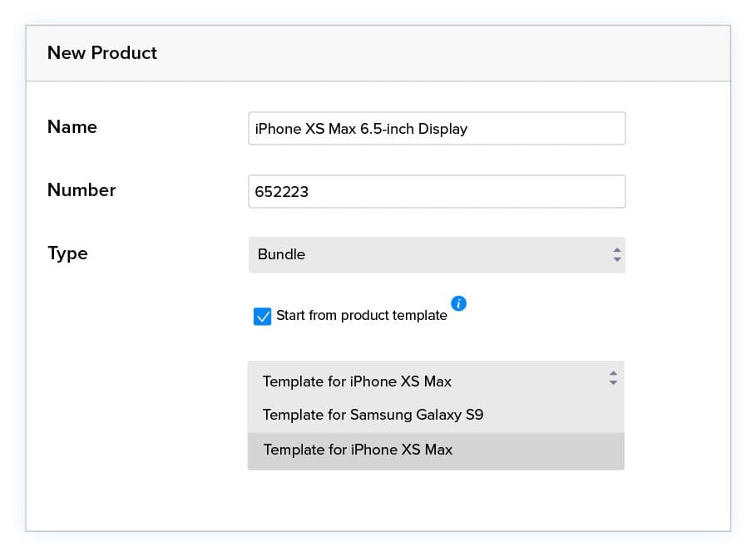756x556 pixels.
Task: Click the up arrow on template list stepper
Action: click(x=612, y=374)
